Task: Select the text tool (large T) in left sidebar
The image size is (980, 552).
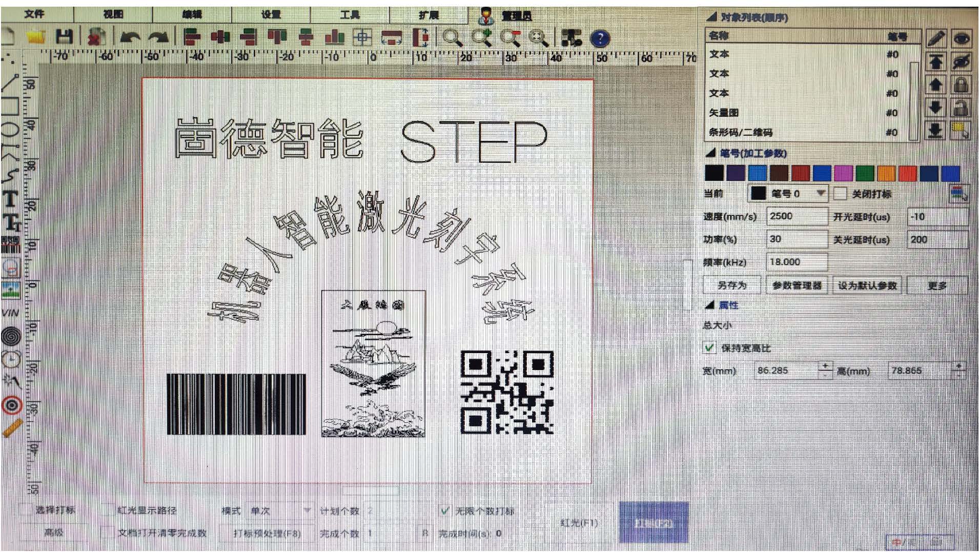Action: pyautogui.click(x=10, y=199)
